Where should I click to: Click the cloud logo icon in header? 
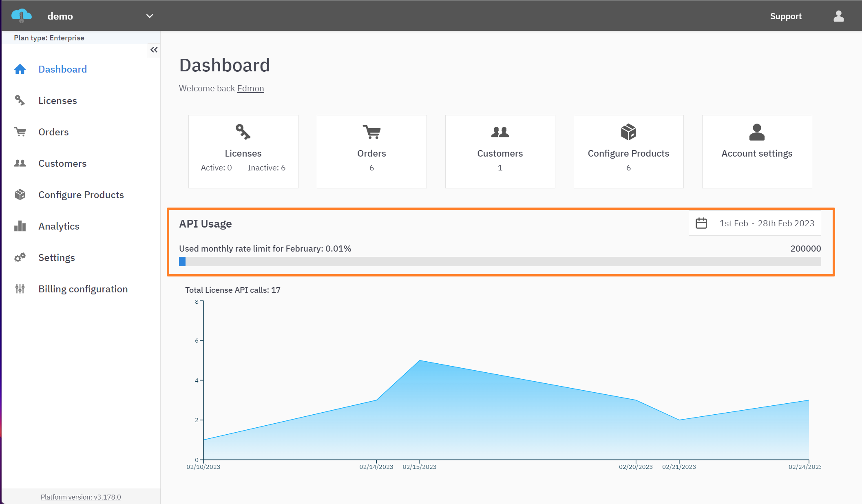point(22,16)
